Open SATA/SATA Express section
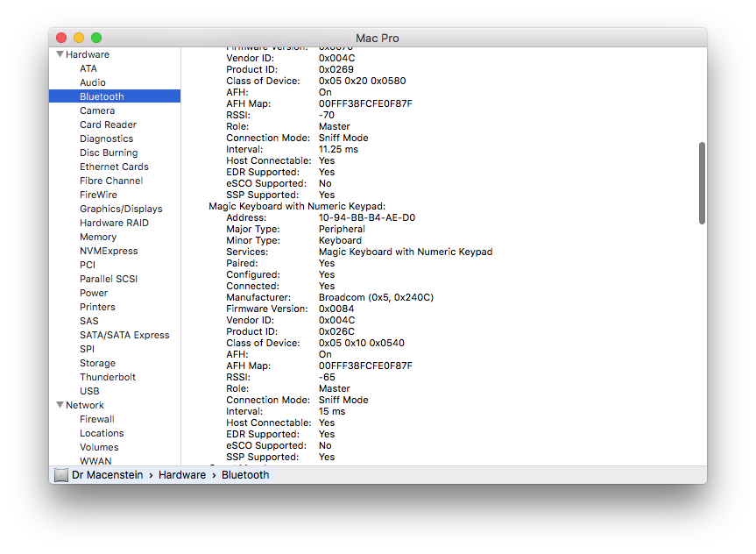This screenshot has height=554, width=756. point(124,335)
